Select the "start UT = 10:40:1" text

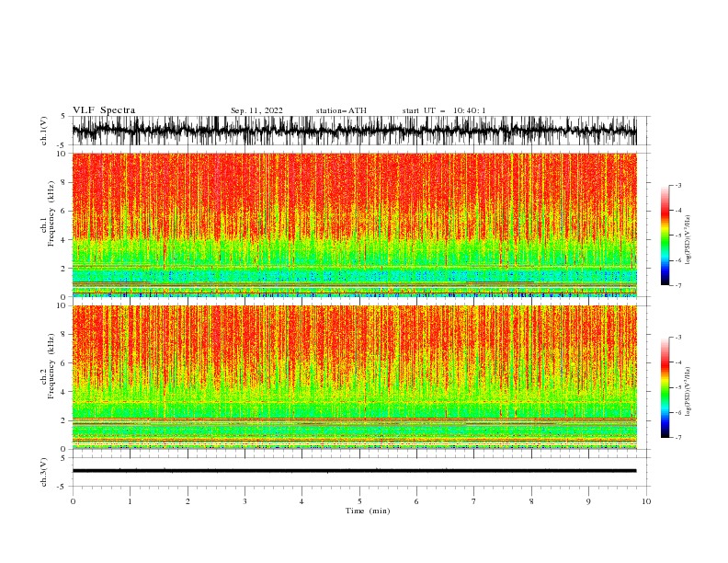click(x=444, y=110)
